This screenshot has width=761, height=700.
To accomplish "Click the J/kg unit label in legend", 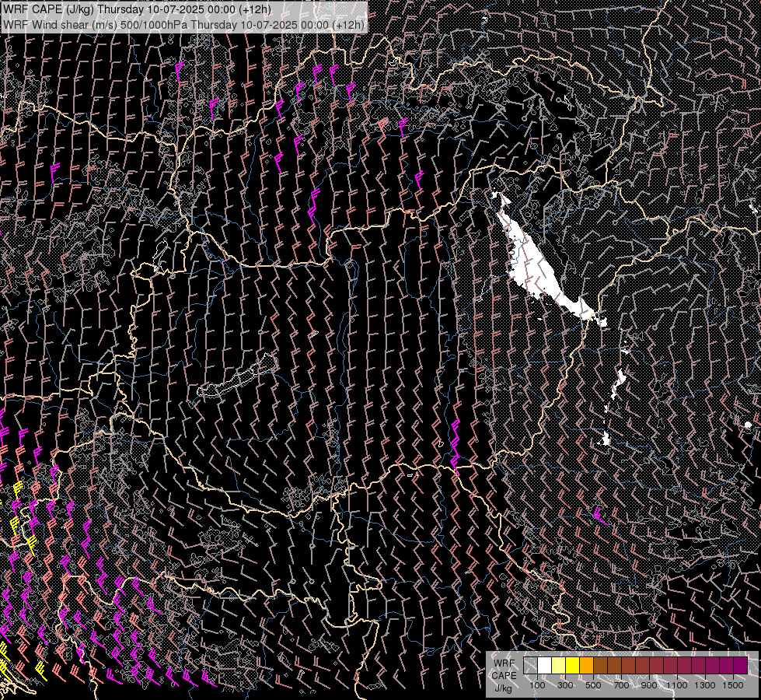I will click(x=503, y=689).
